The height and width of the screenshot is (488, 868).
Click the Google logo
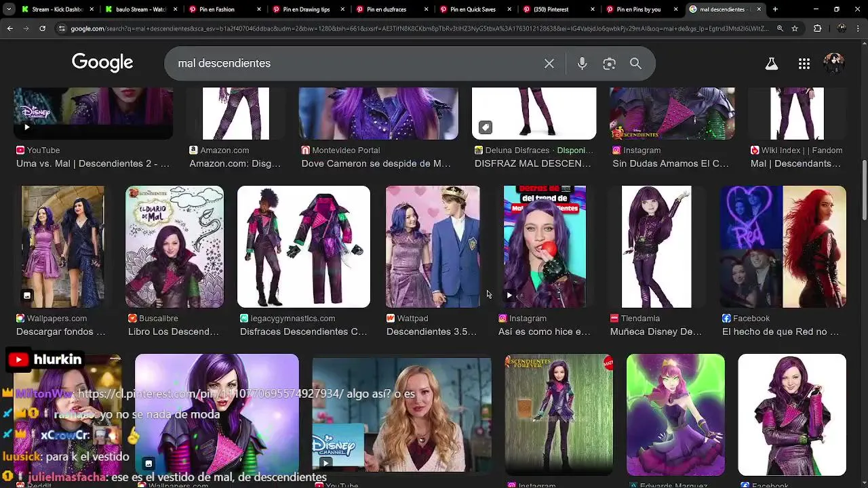click(102, 62)
